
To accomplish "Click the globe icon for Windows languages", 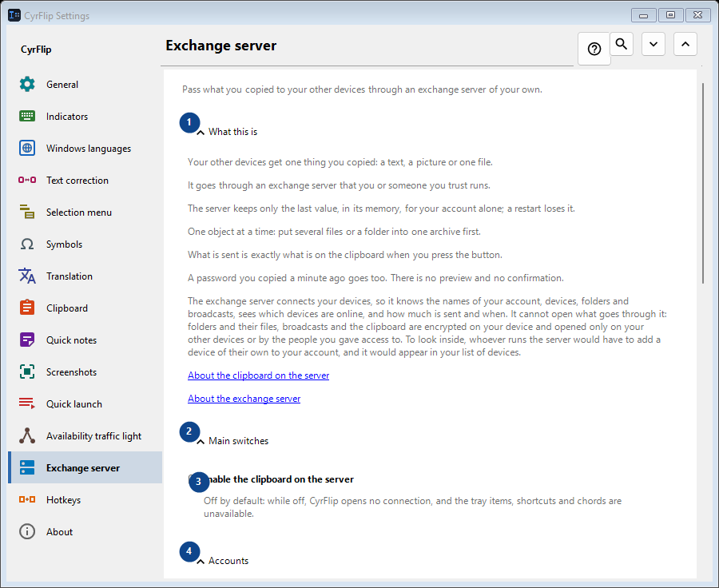I will coord(27,148).
